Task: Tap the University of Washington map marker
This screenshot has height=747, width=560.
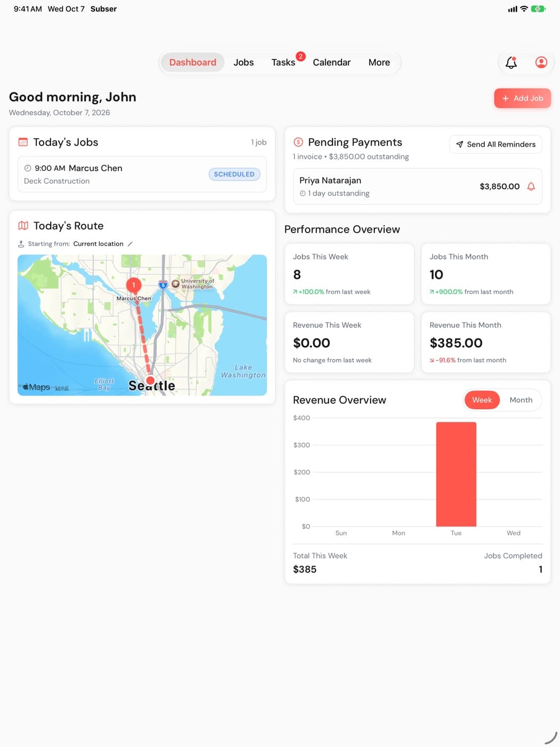Action: click(x=175, y=284)
